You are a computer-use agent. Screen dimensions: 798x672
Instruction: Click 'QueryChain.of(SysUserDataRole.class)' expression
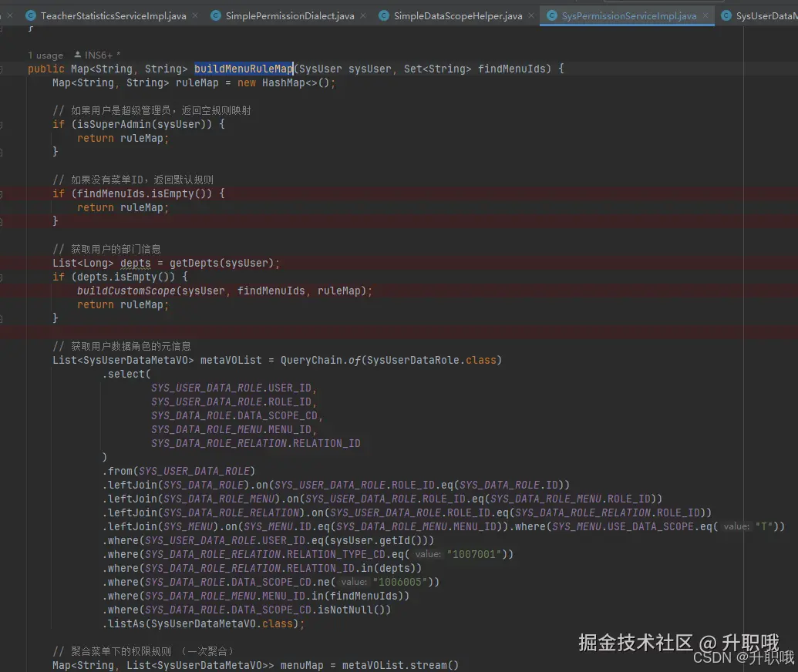pyautogui.click(x=392, y=360)
